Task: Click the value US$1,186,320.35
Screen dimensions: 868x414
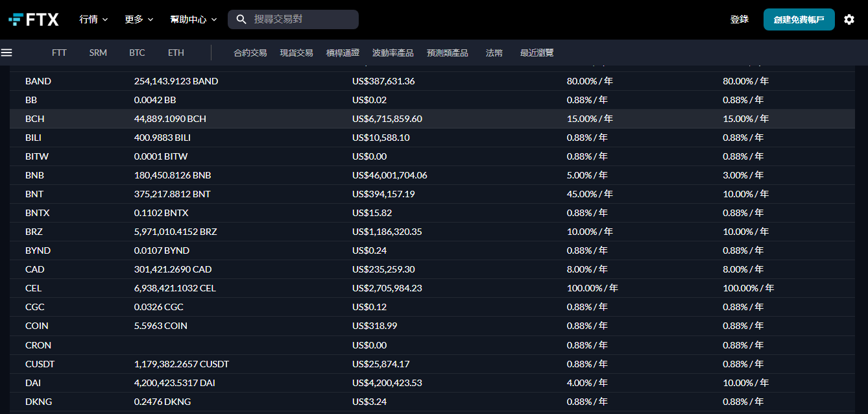Action: click(387, 232)
